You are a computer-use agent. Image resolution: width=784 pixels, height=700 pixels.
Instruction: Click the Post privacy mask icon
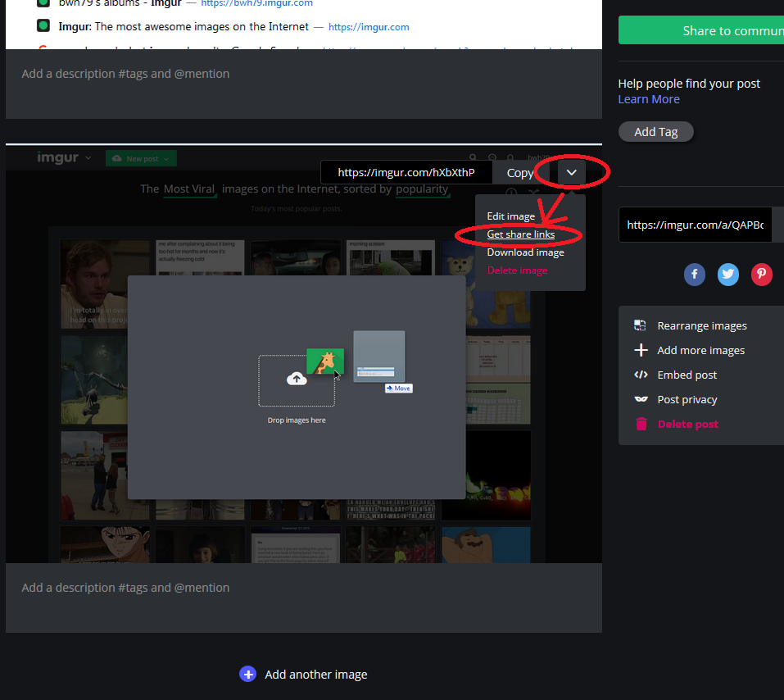point(641,399)
